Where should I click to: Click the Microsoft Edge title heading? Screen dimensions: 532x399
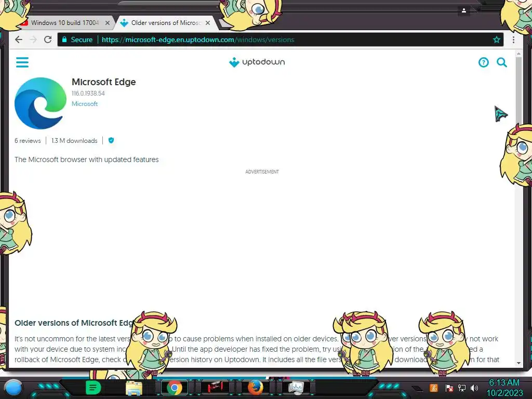tap(104, 82)
